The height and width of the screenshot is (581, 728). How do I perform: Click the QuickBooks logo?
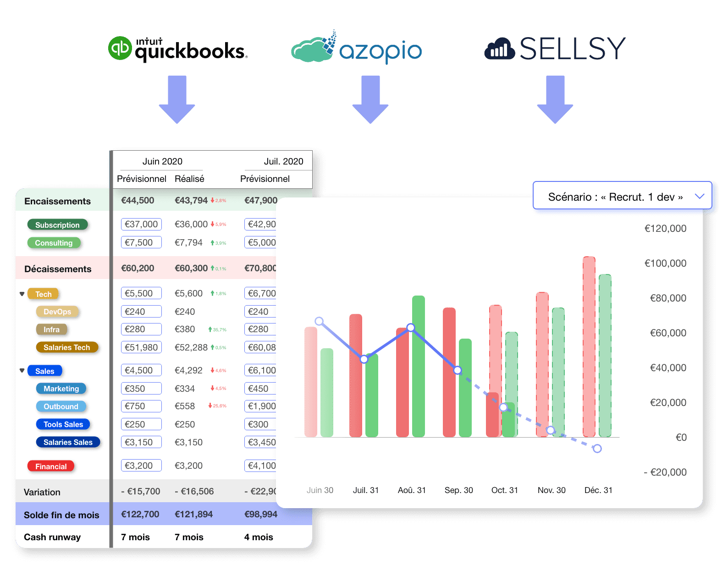point(178,49)
